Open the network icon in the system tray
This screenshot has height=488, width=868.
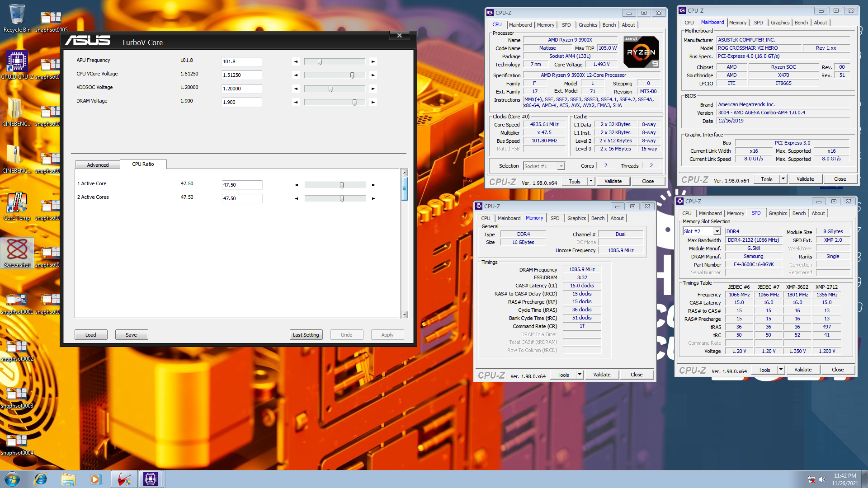pyautogui.click(x=811, y=479)
